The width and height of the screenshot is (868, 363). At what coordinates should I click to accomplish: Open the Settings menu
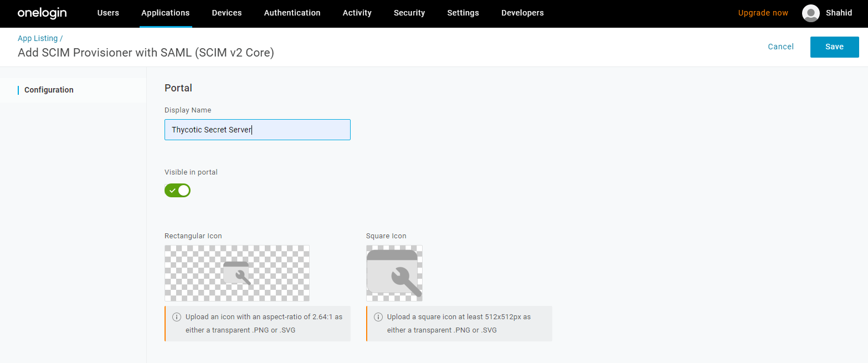(x=463, y=13)
